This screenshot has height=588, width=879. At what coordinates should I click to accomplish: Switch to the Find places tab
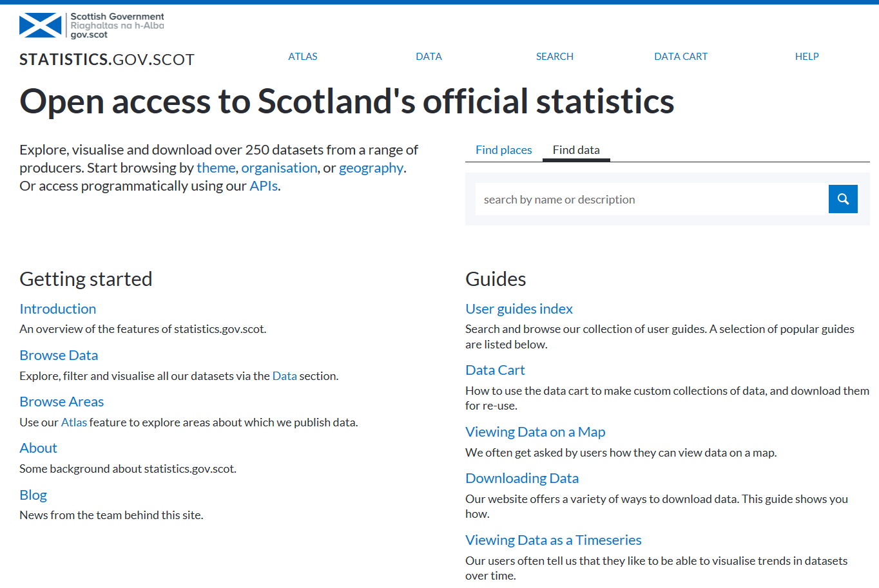[x=503, y=150]
